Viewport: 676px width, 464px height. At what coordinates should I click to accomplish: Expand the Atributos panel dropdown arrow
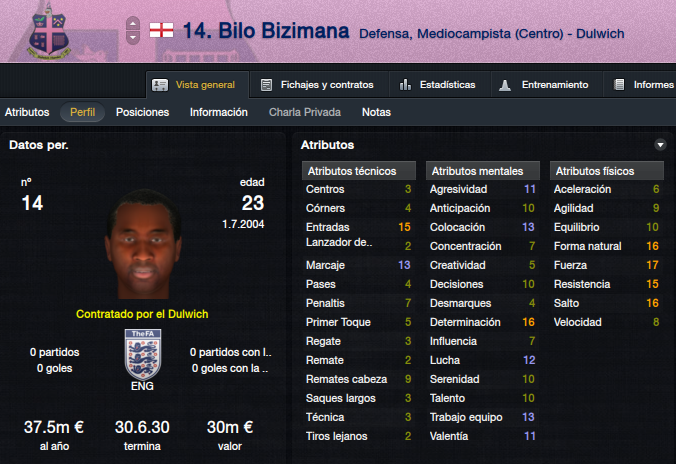660,145
